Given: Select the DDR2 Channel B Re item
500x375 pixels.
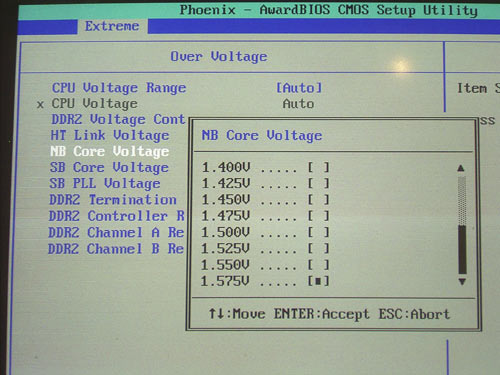Looking at the screenshot, I should [116, 249].
